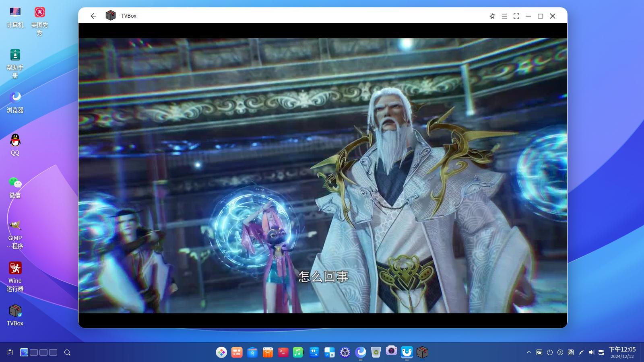Open the colorful launcher icon in dock

click(221, 352)
